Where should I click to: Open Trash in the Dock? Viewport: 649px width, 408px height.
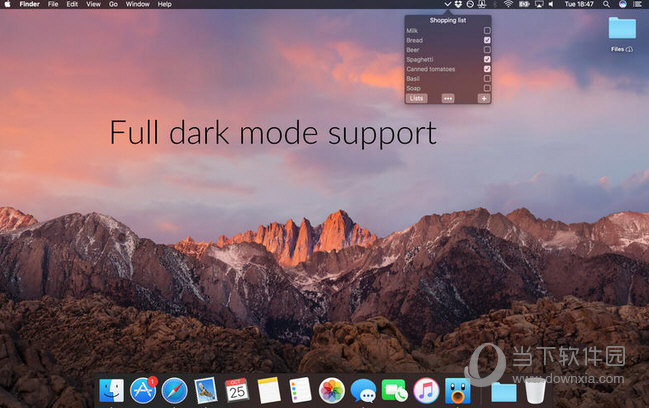pos(535,391)
